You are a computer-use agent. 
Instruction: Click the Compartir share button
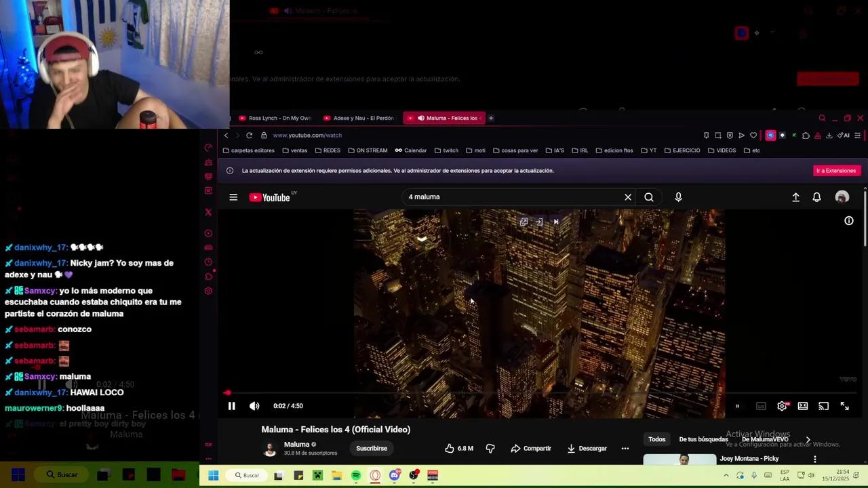(531, 448)
